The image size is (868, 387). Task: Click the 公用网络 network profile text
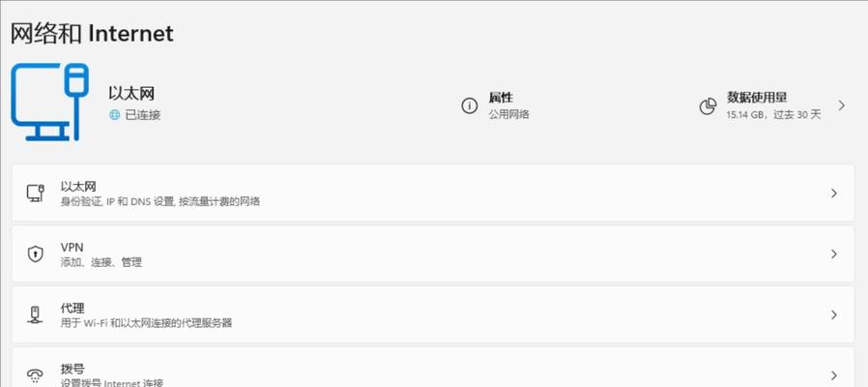click(x=508, y=115)
